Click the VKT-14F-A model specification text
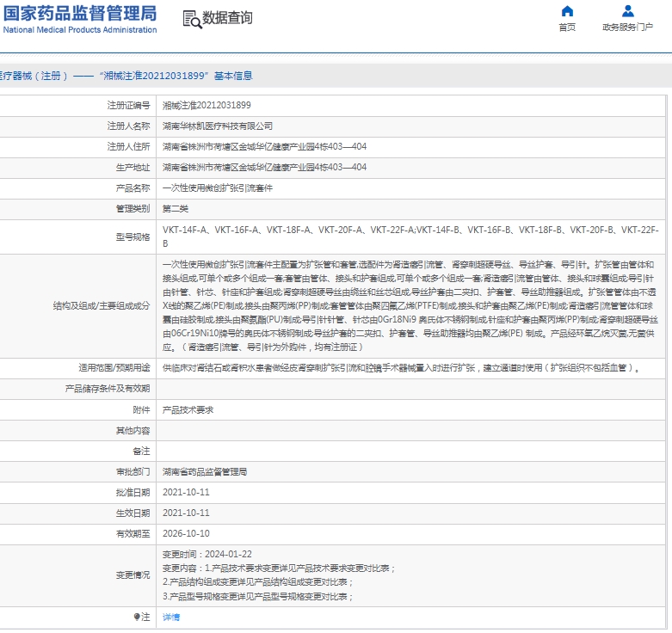The width and height of the screenshot is (672, 633). tap(184, 230)
